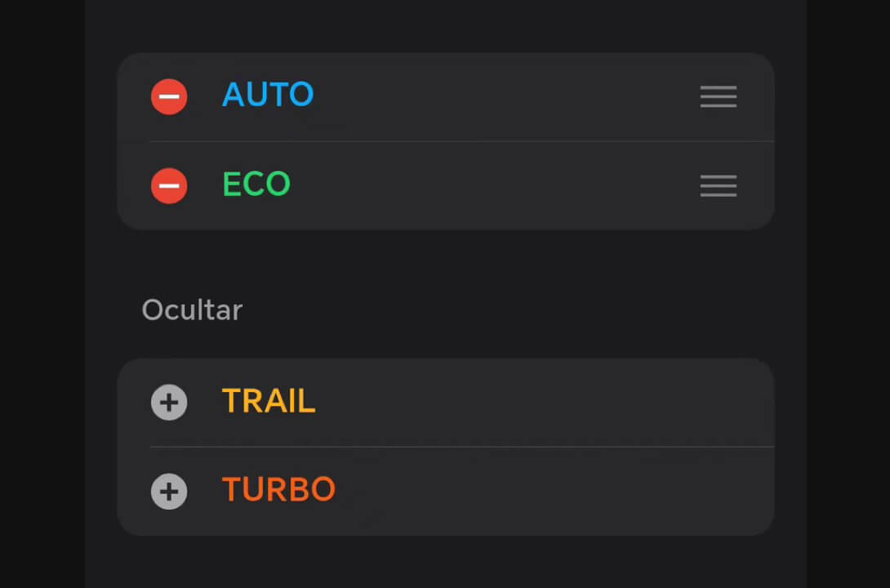Click the blank space above the AUTO card

tap(445, 26)
